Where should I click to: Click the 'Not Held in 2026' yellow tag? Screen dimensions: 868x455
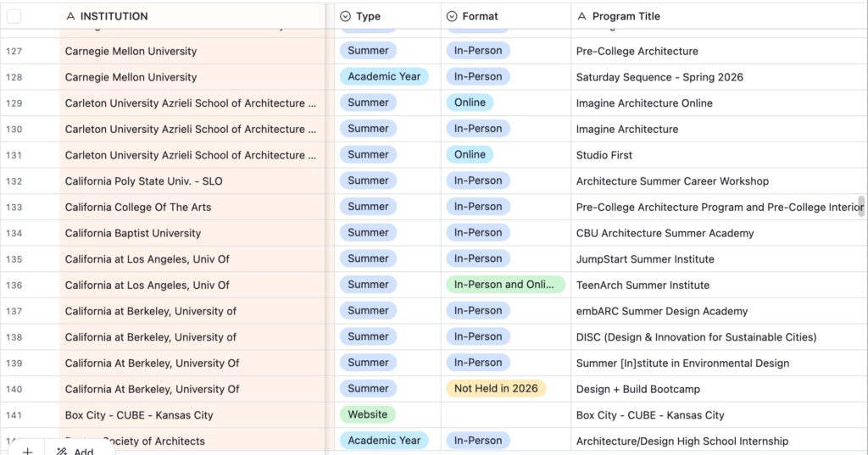(x=496, y=389)
